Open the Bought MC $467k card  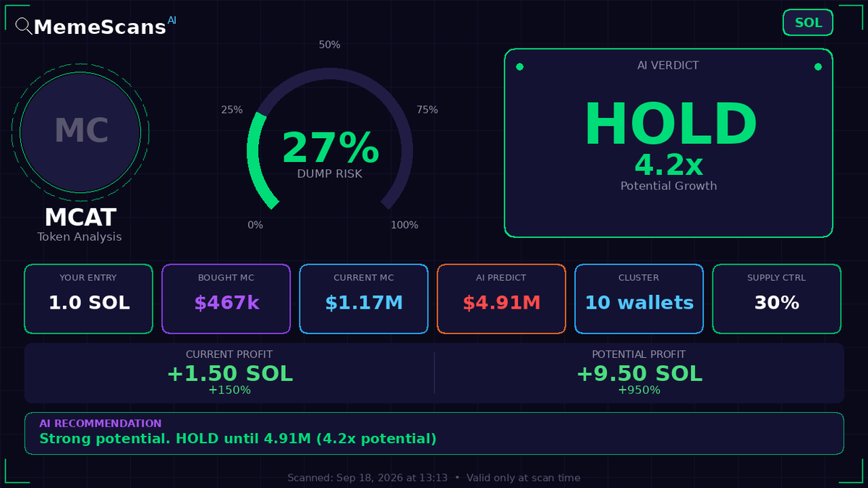pos(226,299)
